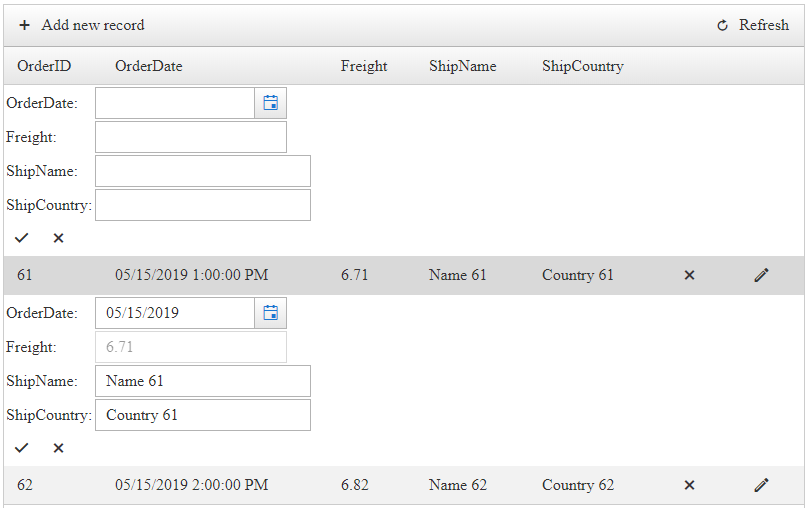Image resolution: width=808 pixels, height=508 pixels.
Task: Edit order 62 using pencil icon
Action: pyautogui.click(x=761, y=485)
